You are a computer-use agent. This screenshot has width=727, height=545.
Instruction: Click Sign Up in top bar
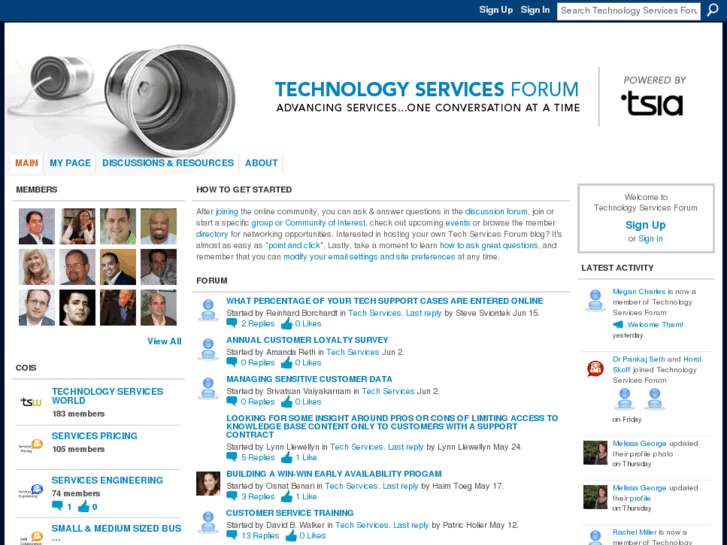(x=496, y=10)
